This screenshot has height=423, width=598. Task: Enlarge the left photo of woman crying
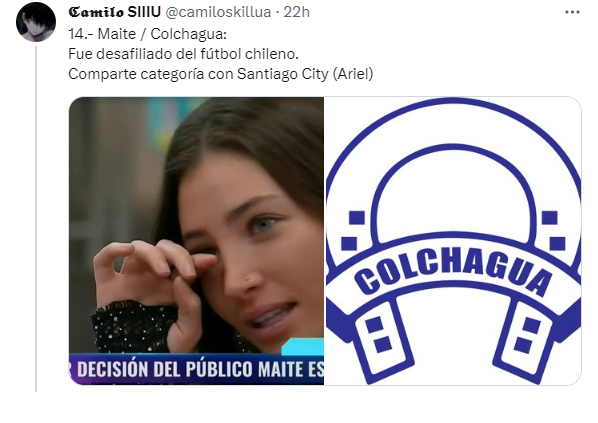pos(196,241)
